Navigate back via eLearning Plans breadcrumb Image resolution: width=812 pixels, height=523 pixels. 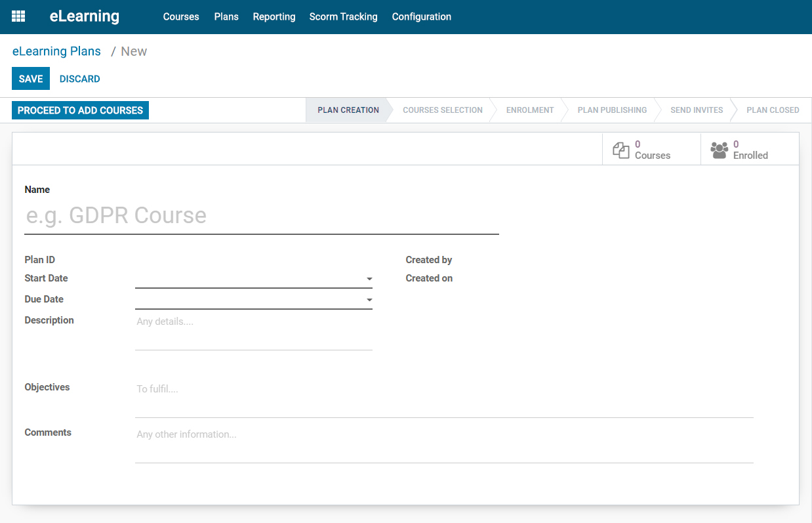[x=56, y=51]
